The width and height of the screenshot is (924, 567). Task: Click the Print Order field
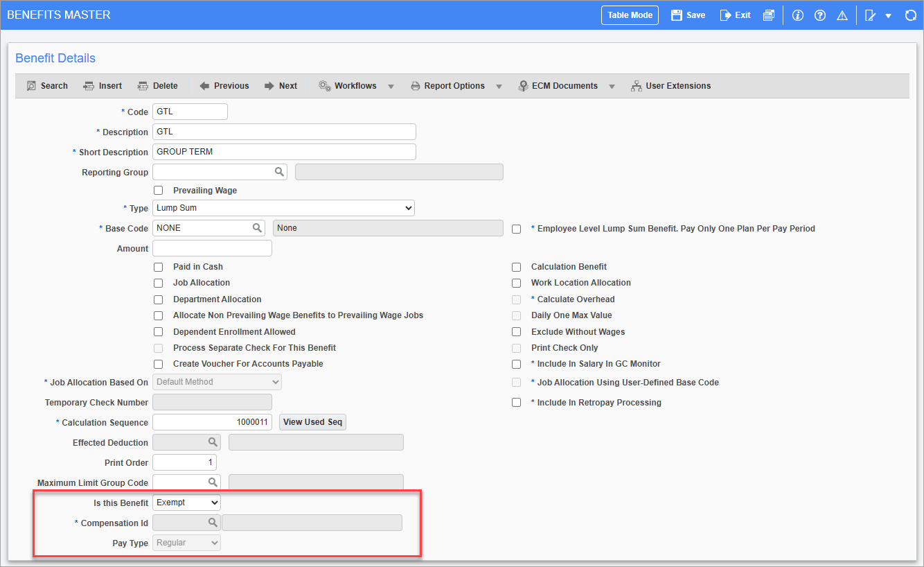click(184, 462)
